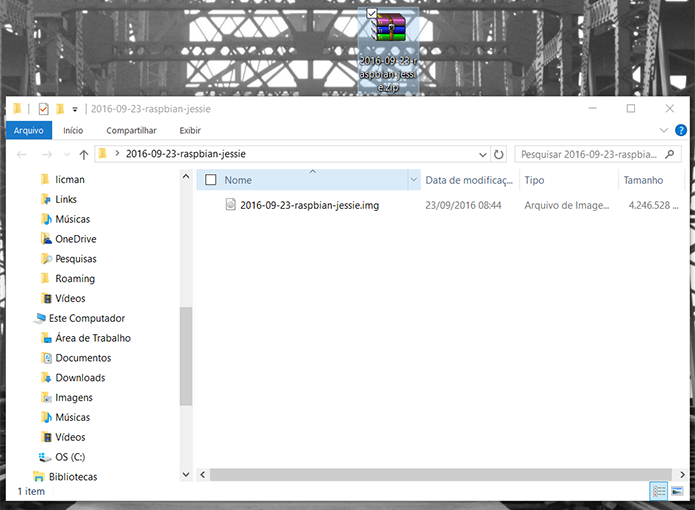Open Vídeos below Músicas under Este Computador
695x510 pixels.
[70, 437]
